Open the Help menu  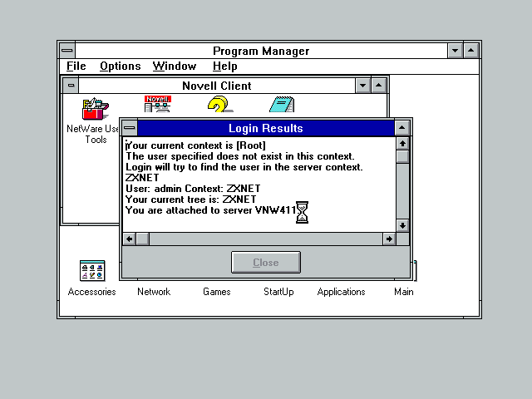pyautogui.click(x=224, y=66)
